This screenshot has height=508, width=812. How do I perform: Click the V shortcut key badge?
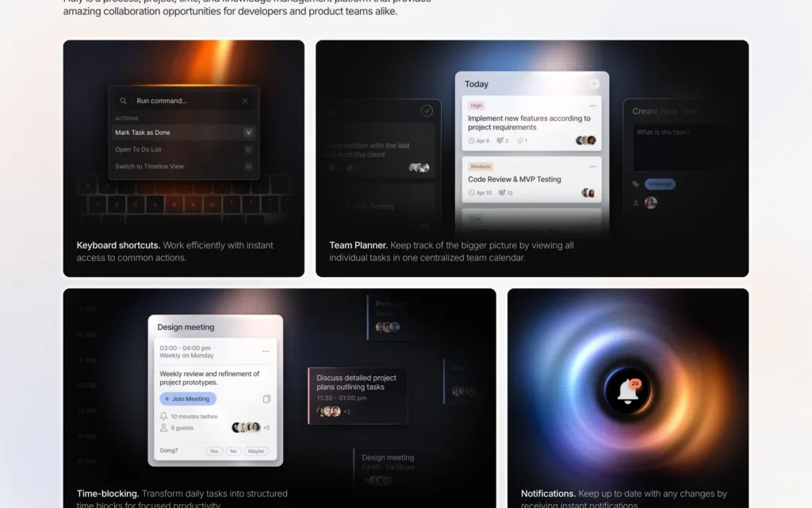point(248,133)
